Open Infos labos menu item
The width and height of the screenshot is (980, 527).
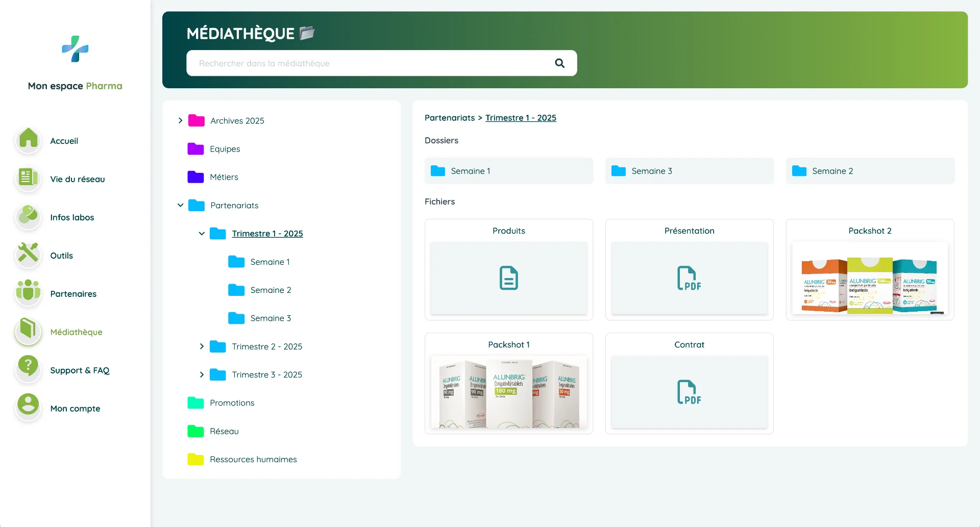[72, 217]
